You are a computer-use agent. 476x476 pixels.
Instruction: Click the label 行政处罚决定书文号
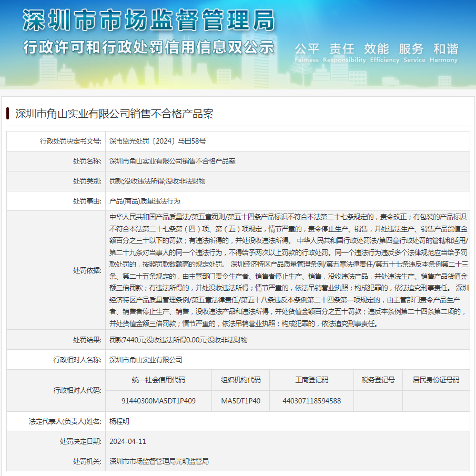(x=70, y=141)
